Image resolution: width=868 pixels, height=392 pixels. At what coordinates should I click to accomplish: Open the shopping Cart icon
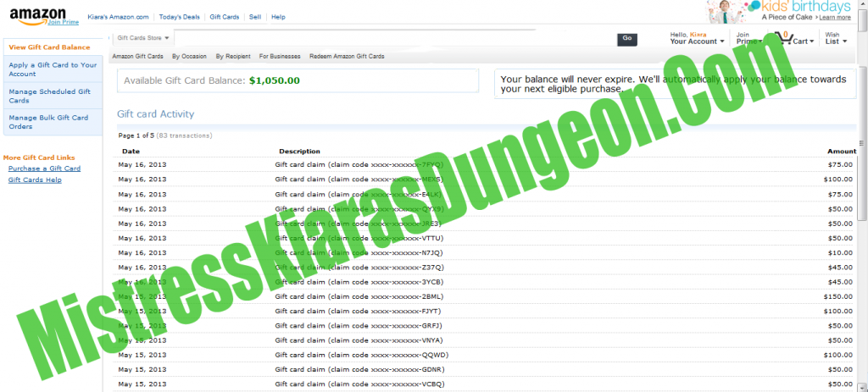783,39
